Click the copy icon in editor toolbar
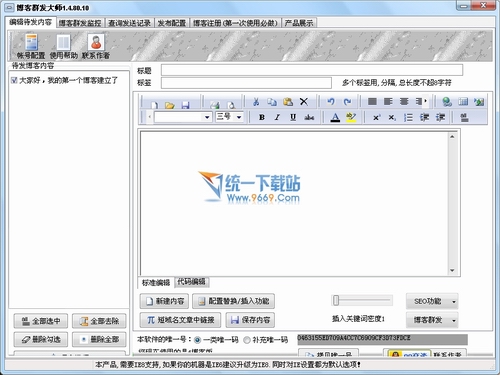 (272, 102)
